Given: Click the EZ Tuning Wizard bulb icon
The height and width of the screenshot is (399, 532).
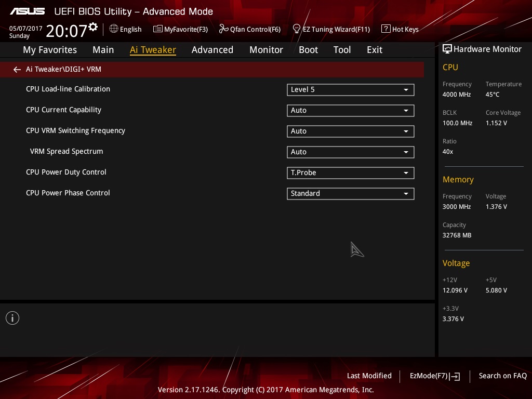Looking at the screenshot, I should click(296, 29).
